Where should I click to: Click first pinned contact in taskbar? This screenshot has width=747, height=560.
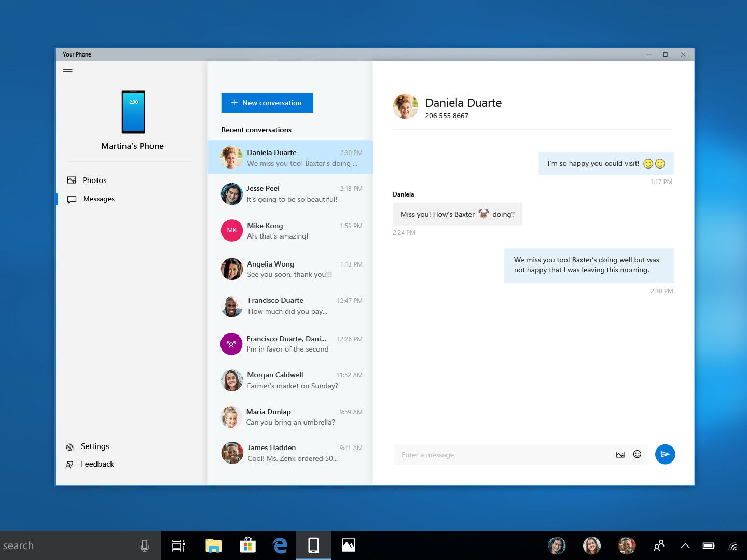pyautogui.click(x=557, y=545)
